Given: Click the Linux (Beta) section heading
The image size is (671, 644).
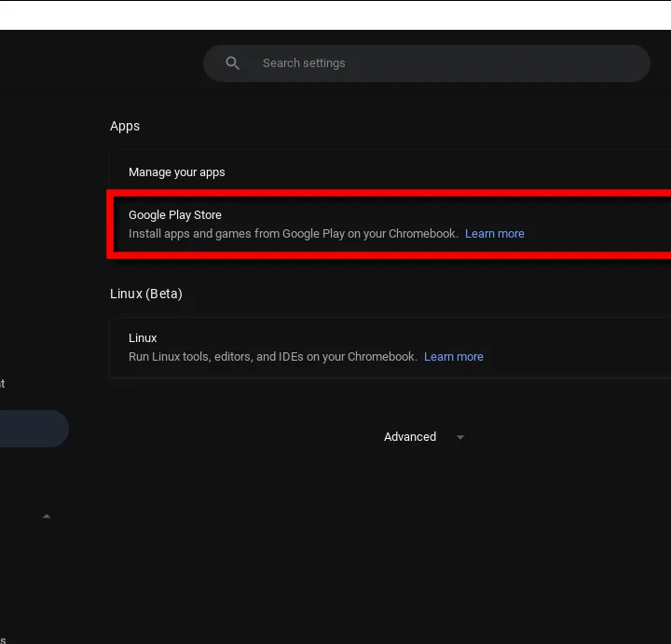Looking at the screenshot, I should pos(146,294).
